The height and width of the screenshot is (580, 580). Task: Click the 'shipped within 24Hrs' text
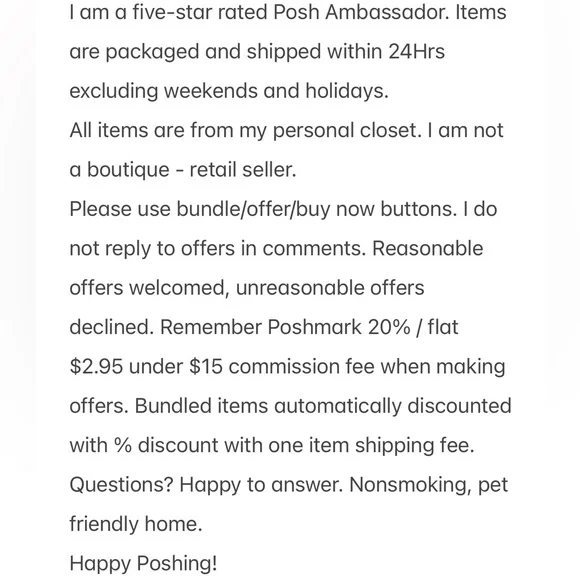point(345,51)
